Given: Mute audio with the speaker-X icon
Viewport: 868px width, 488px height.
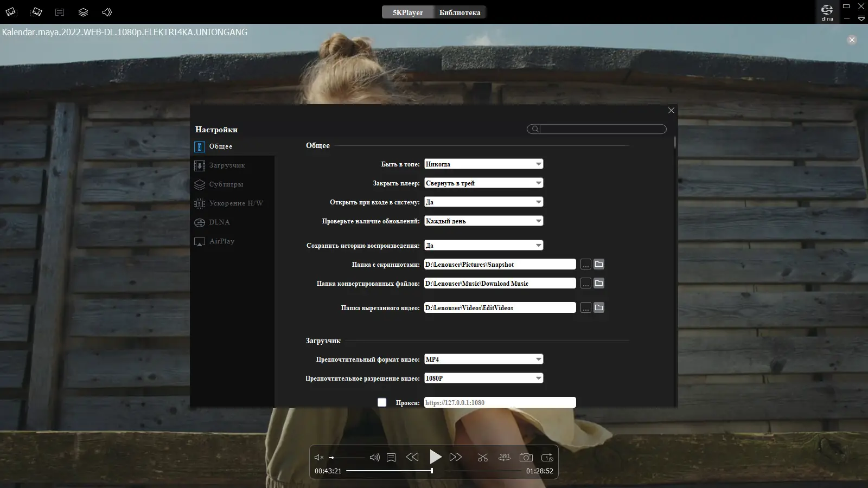Looking at the screenshot, I should point(319,457).
